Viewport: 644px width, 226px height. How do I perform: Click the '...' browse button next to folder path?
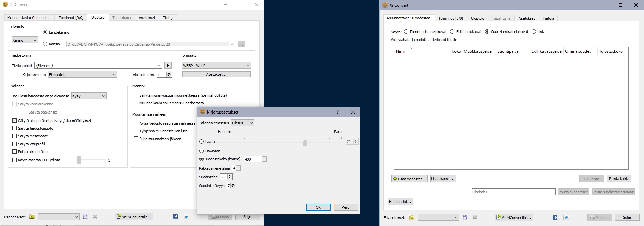pyautogui.click(x=241, y=44)
